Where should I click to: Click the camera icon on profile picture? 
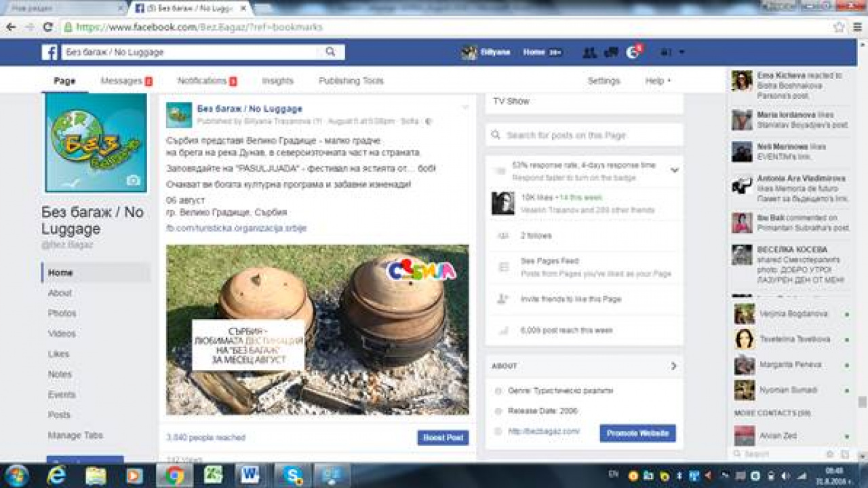pyautogui.click(x=134, y=181)
